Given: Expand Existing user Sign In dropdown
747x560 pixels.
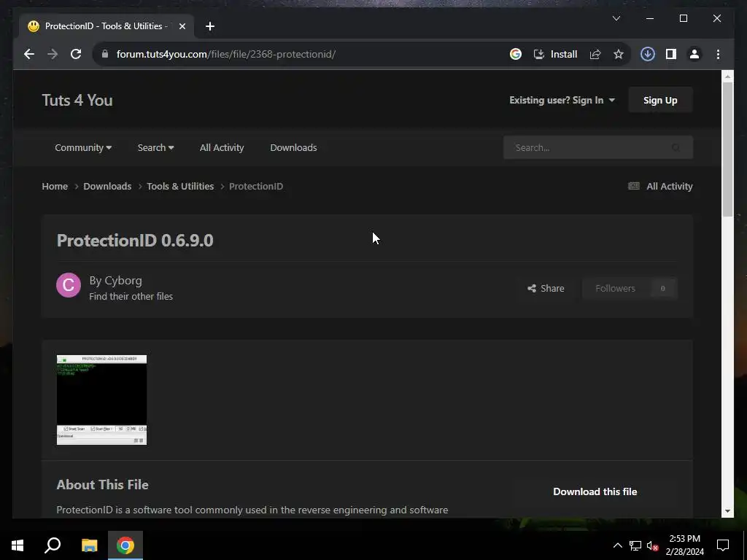Looking at the screenshot, I should coord(562,100).
